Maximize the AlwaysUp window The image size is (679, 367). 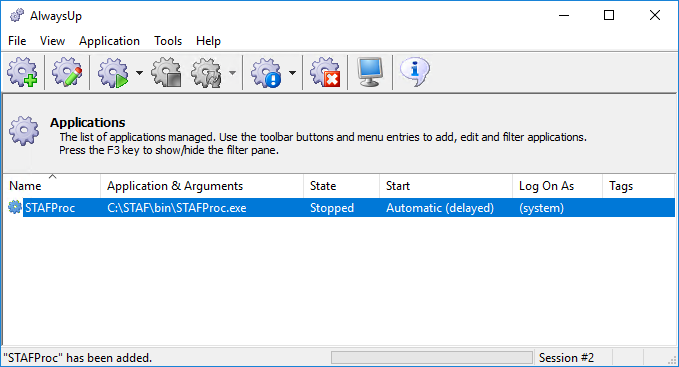click(x=609, y=16)
